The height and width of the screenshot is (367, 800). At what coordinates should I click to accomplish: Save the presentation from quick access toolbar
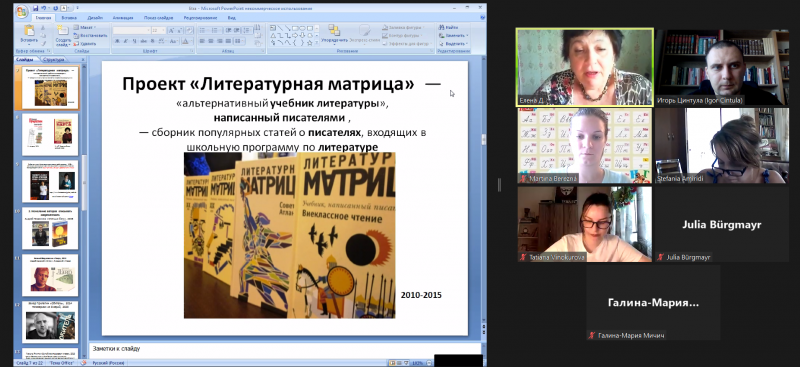pos(35,9)
